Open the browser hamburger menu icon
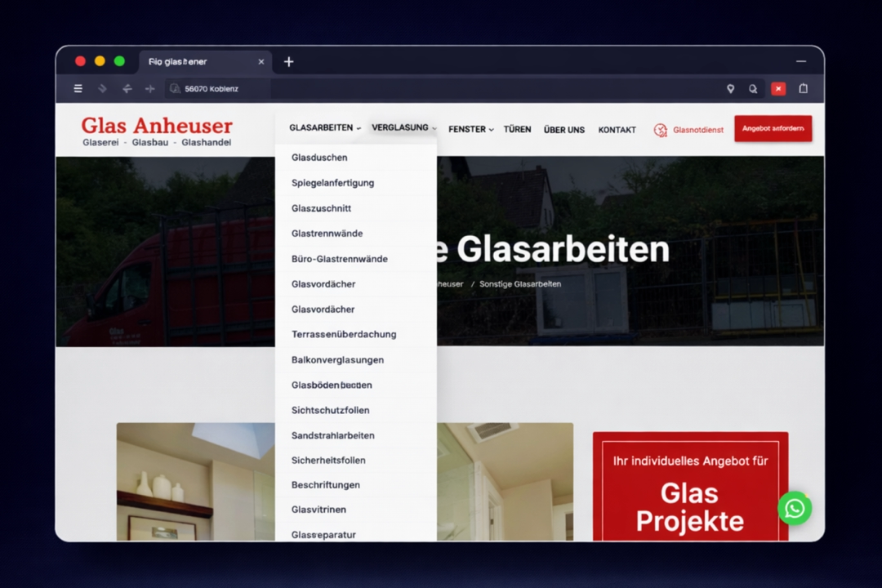The height and width of the screenshot is (588, 882). pos(78,88)
